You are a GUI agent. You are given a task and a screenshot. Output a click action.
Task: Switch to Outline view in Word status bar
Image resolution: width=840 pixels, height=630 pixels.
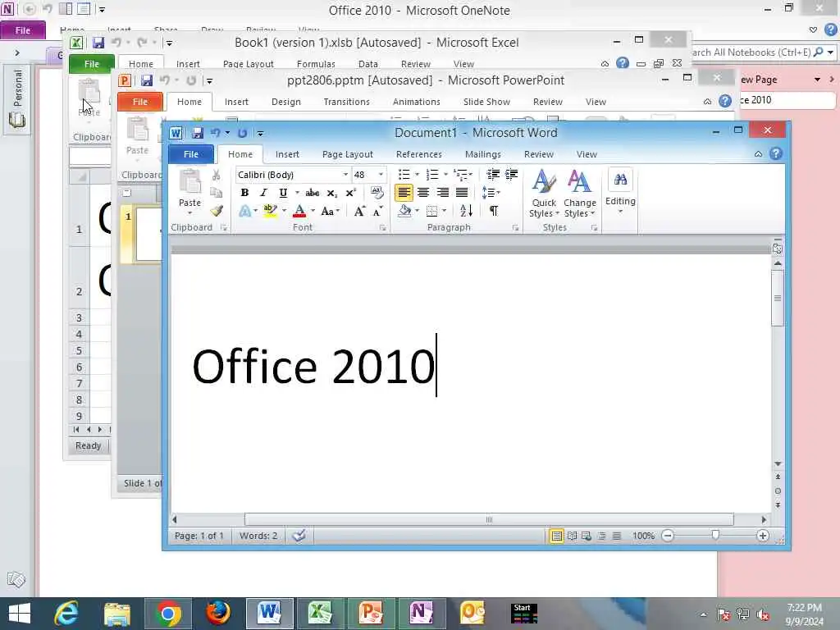tap(601, 536)
